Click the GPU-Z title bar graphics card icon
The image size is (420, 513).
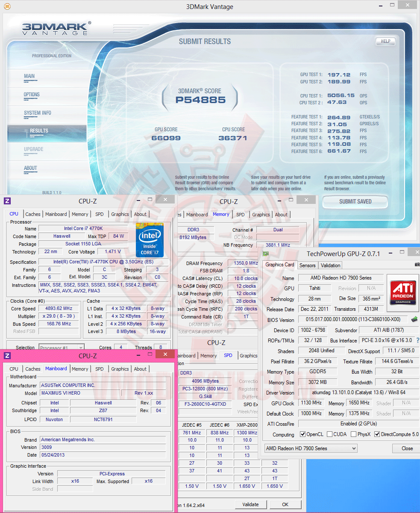[x=265, y=254]
